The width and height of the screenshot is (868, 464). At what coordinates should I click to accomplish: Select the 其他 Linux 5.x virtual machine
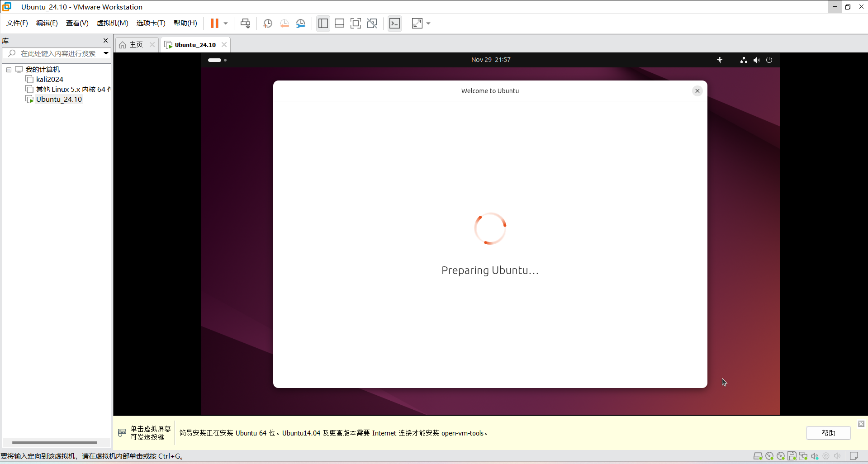click(x=72, y=90)
